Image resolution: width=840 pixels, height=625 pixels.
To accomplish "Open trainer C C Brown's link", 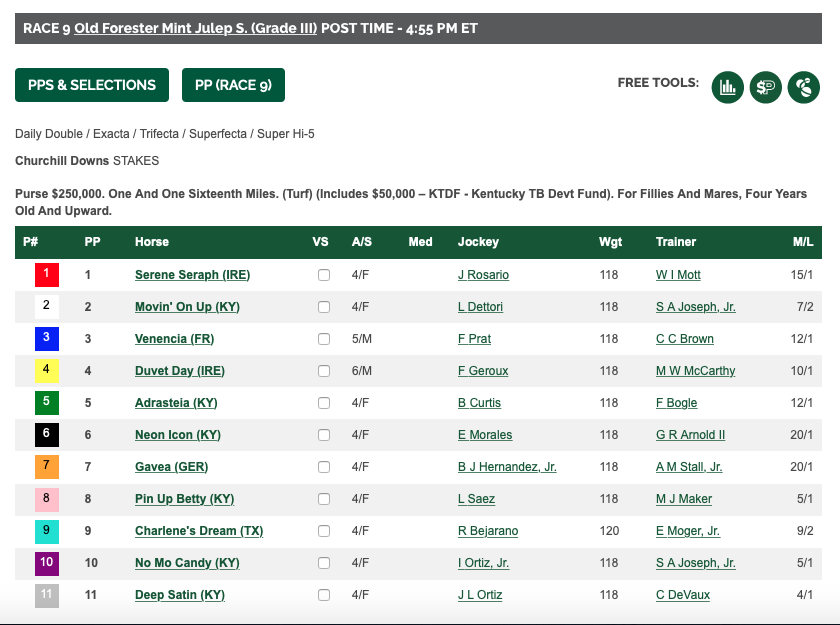I will point(685,339).
